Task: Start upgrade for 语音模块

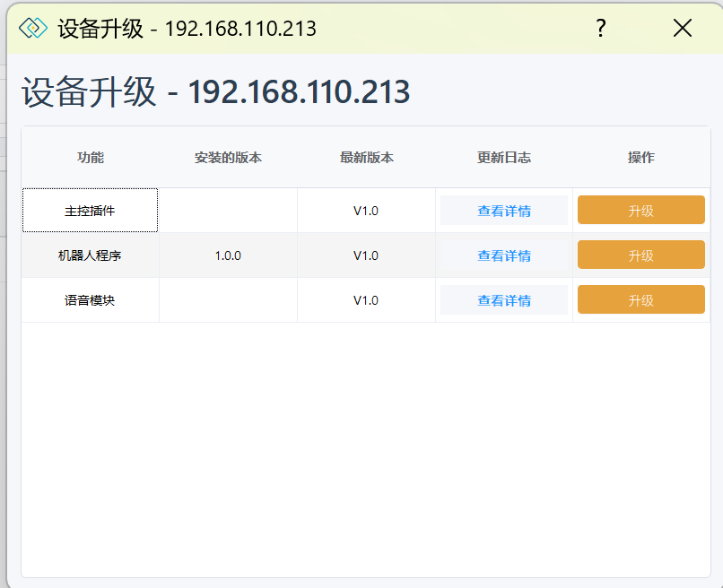Action: click(x=640, y=300)
